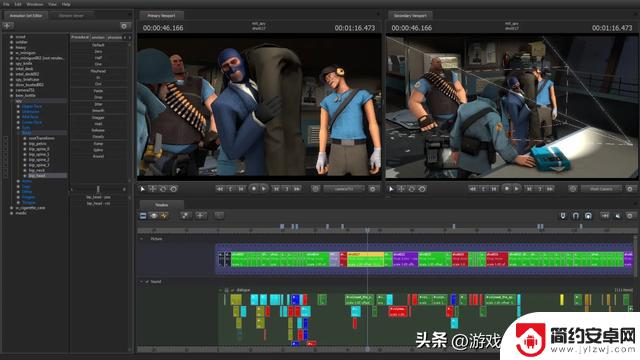Choose the selection arrow tool in Primary Viewport
Viewport: 640px width, 360px height.
tap(142, 189)
